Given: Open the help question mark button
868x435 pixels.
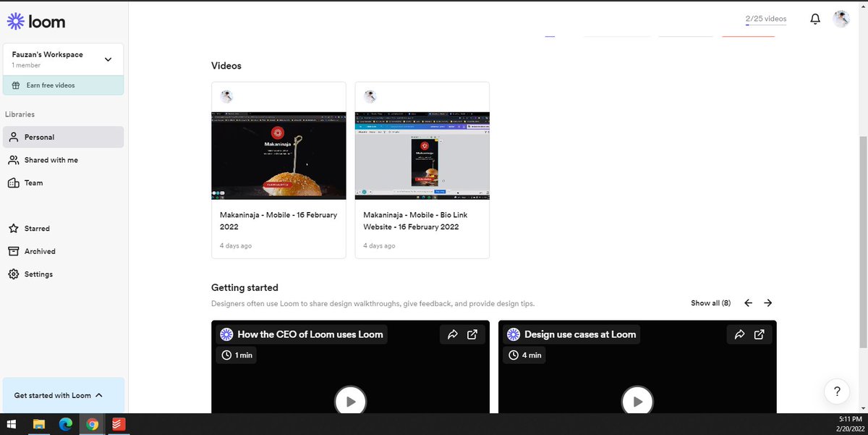Looking at the screenshot, I should tap(837, 392).
